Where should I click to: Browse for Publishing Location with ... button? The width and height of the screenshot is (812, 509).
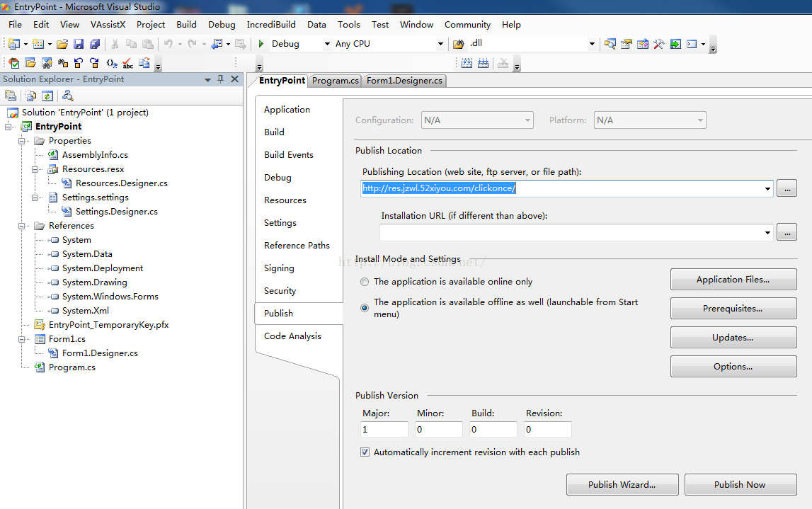787,188
